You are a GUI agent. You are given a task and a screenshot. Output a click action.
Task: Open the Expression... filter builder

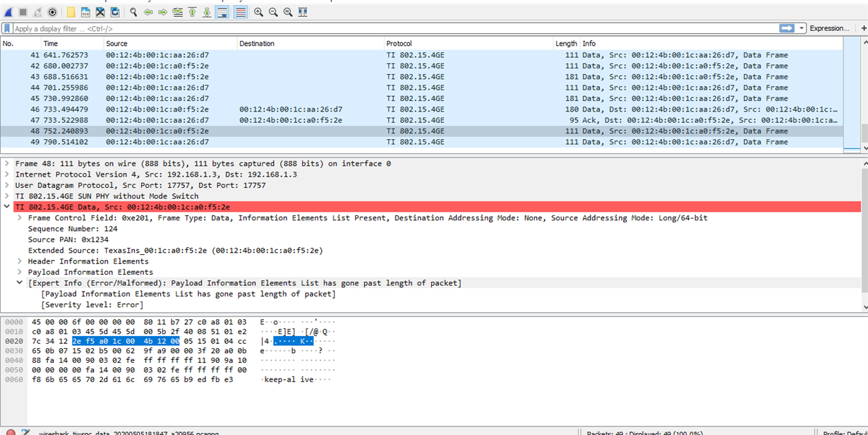[829, 28]
